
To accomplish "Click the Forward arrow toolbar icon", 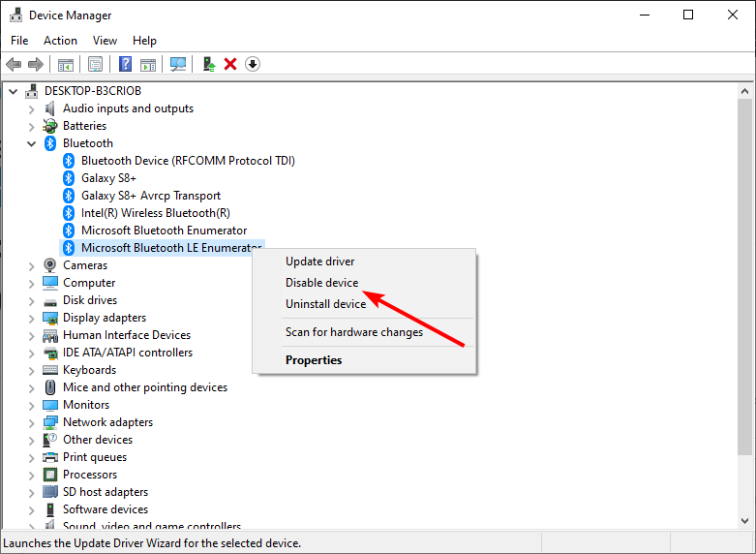I will pyautogui.click(x=36, y=64).
